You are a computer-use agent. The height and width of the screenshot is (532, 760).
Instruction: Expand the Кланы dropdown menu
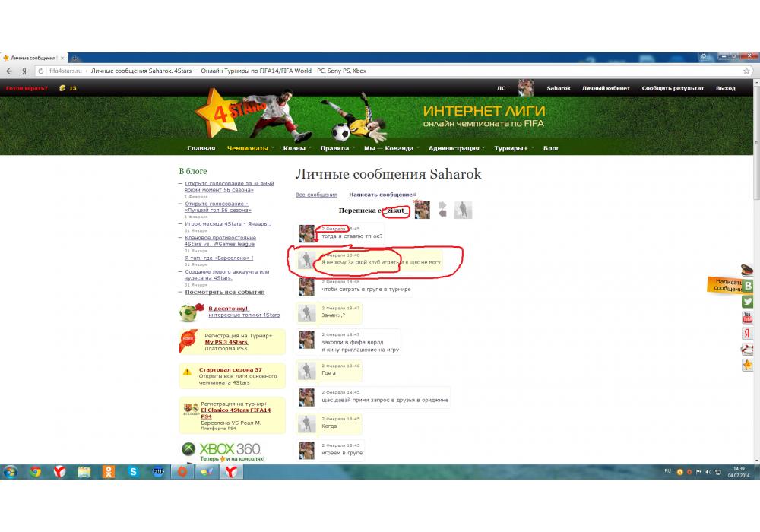click(x=296, y=148)
